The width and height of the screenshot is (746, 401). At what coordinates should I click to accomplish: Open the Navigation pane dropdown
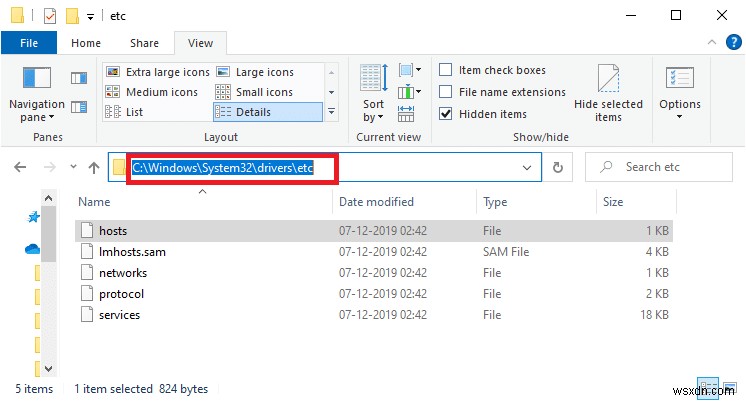(x=37, y=95)
